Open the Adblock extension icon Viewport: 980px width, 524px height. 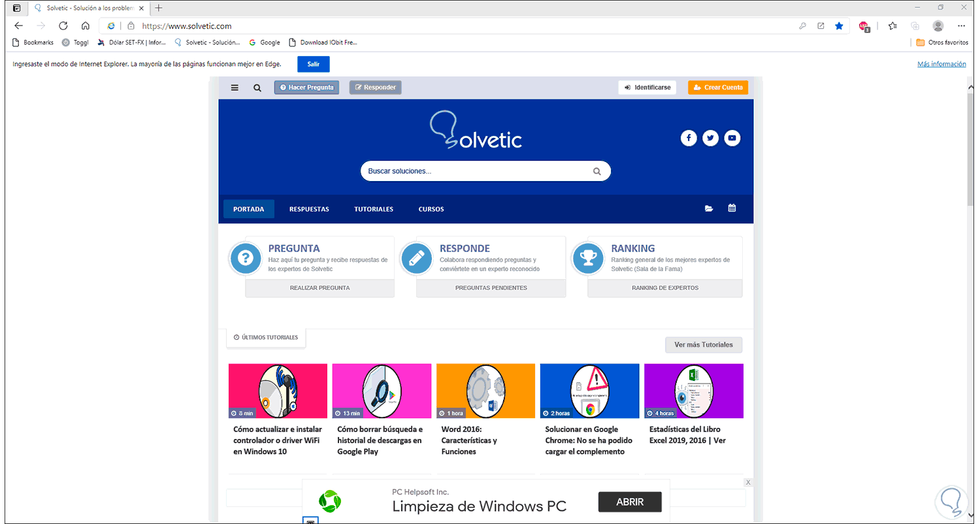coord(864,26)
